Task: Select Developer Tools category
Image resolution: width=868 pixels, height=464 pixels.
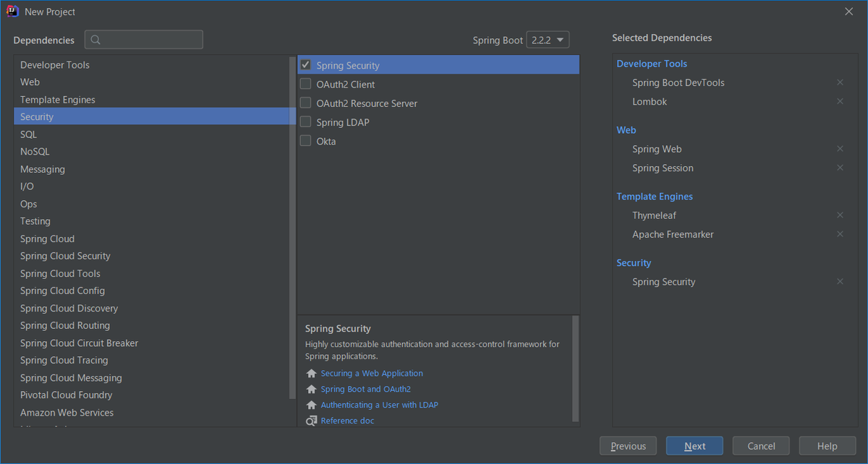Action: click(x=151, y=65)
